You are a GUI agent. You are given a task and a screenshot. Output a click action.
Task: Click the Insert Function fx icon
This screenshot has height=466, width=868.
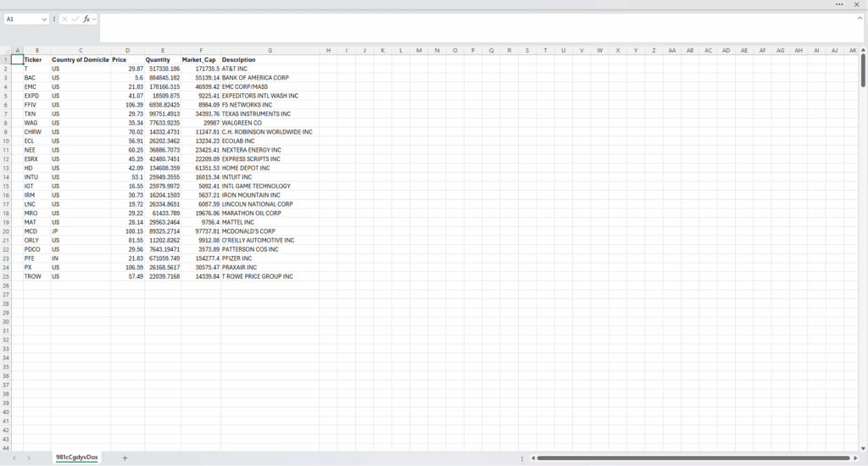pos(86,19)
